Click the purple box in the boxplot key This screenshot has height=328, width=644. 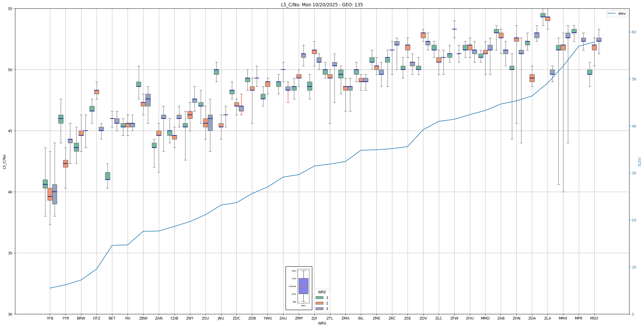[x=303, y=286]
